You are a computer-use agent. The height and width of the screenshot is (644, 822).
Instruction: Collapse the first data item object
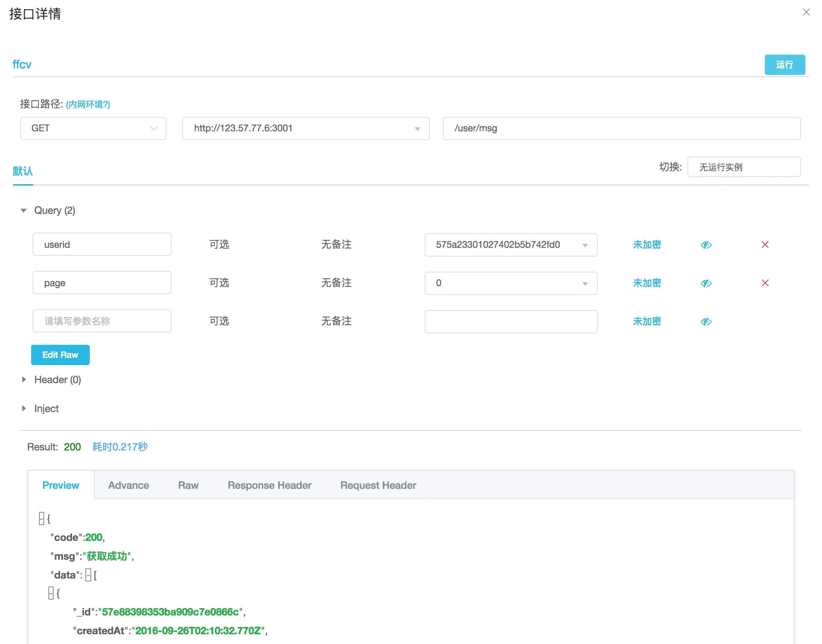click(51, 593)
